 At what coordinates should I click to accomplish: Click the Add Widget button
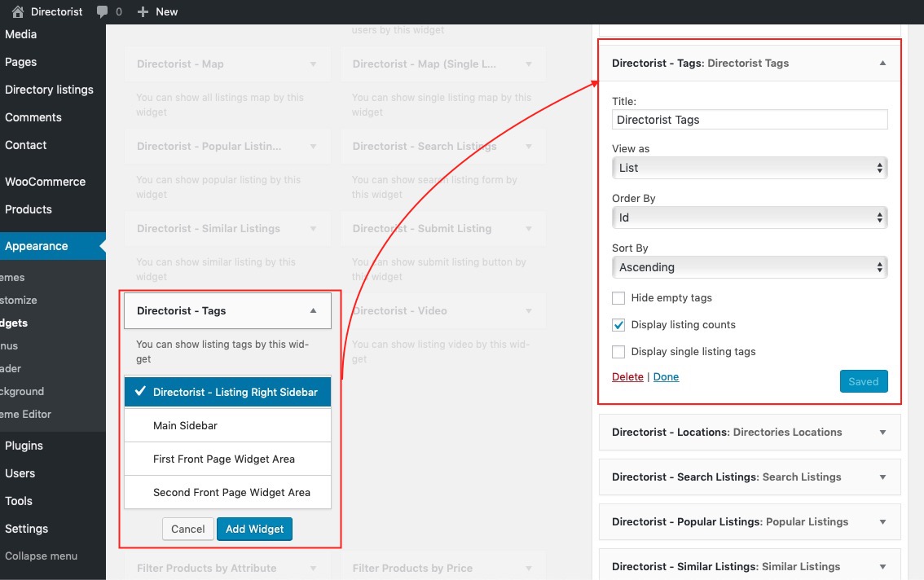tap(254, 529)
